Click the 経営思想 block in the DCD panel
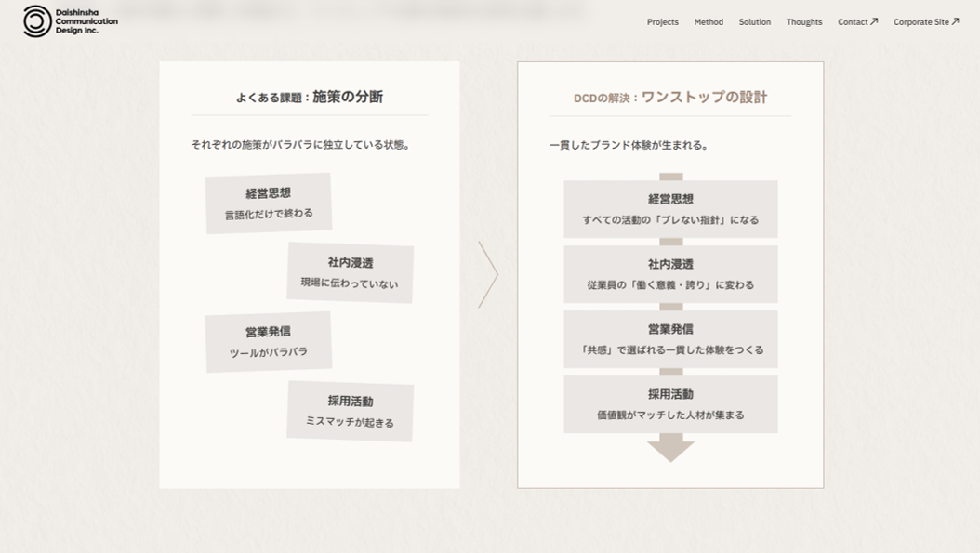The height and width of the screenshot is (553, 980). pyautogui.click(x=670, y=209)
